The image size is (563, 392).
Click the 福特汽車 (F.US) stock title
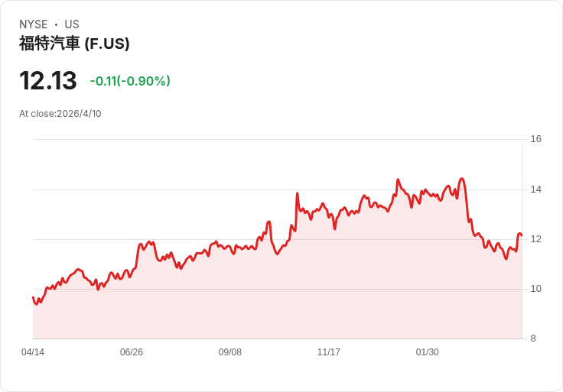click(74, 44)
